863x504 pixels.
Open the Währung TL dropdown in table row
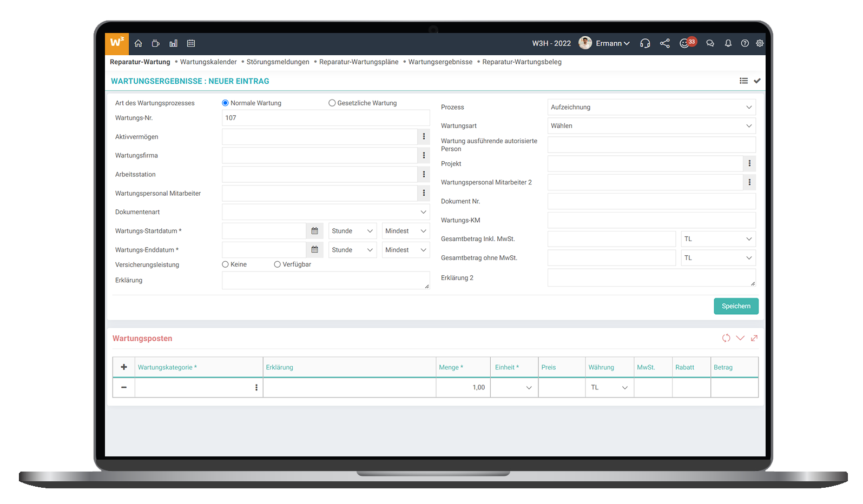(x=609, y=388)
